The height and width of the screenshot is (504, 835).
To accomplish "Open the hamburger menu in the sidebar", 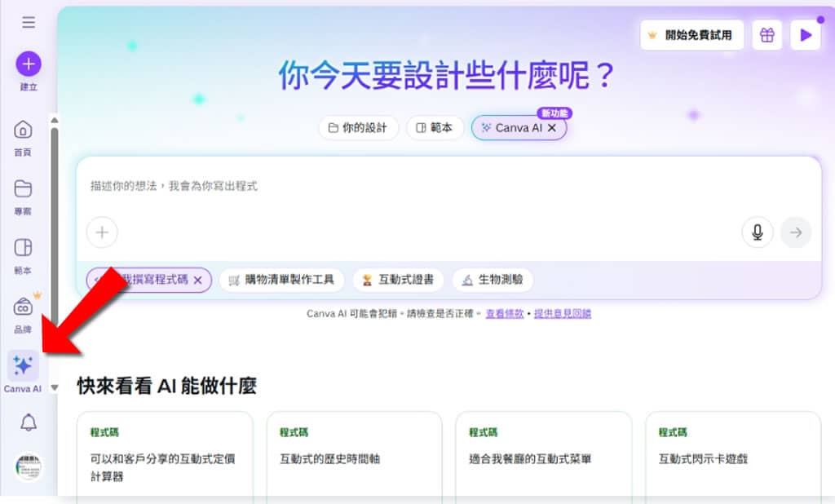I will (29, 22).
